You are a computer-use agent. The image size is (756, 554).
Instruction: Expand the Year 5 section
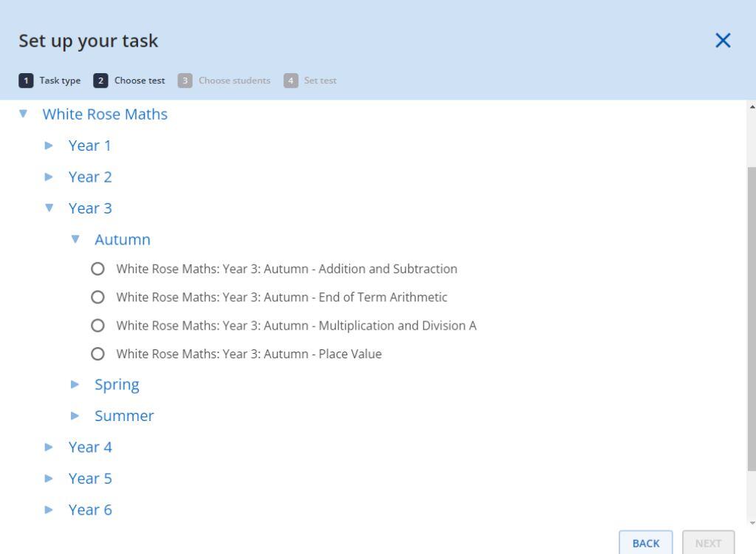tap(49, 478)
